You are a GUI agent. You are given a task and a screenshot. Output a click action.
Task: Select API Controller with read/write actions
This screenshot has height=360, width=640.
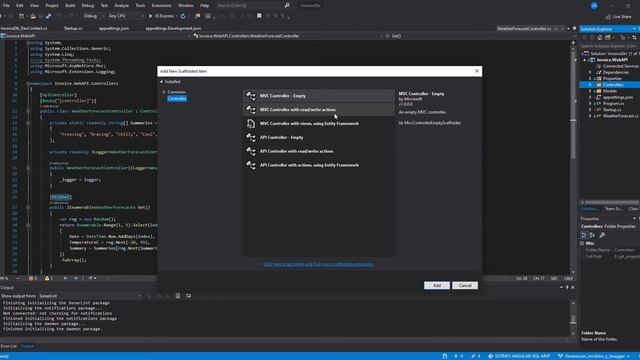click(319, 151)
